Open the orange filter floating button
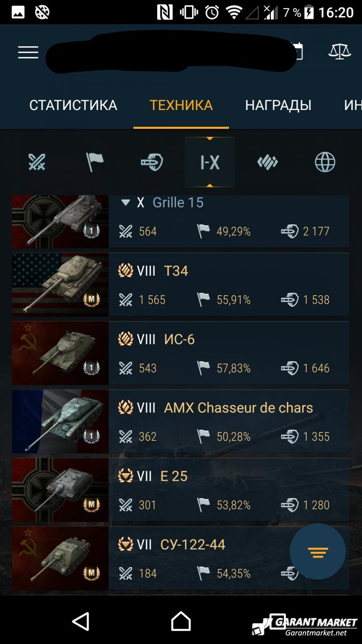 [317, 551]
